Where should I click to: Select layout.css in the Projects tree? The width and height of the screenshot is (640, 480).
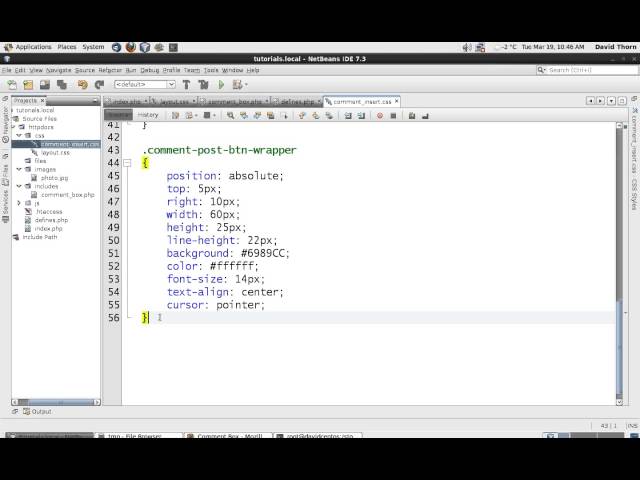coord(56,152)
